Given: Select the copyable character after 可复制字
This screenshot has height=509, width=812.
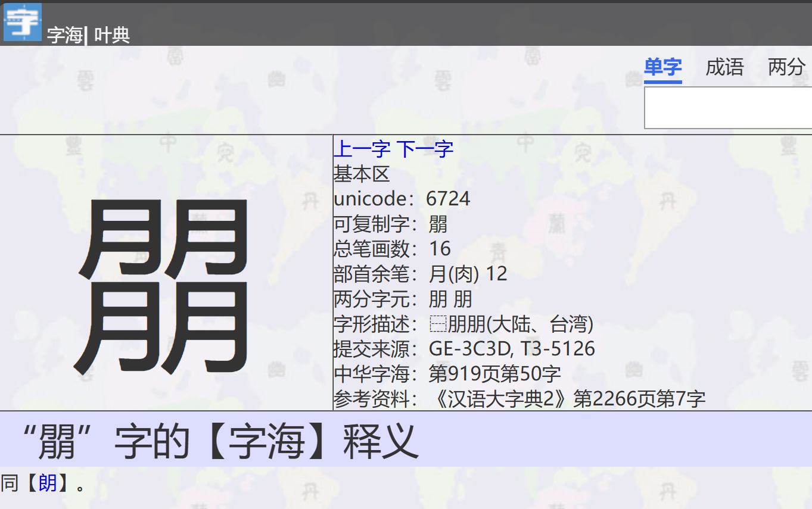Looking at the screenshot, I should (x=438, y=224).
